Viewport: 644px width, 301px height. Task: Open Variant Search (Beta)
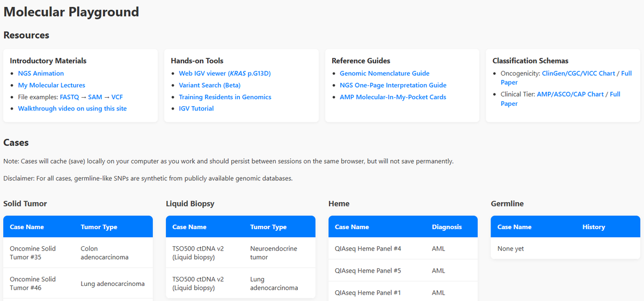tap(209, 85)
